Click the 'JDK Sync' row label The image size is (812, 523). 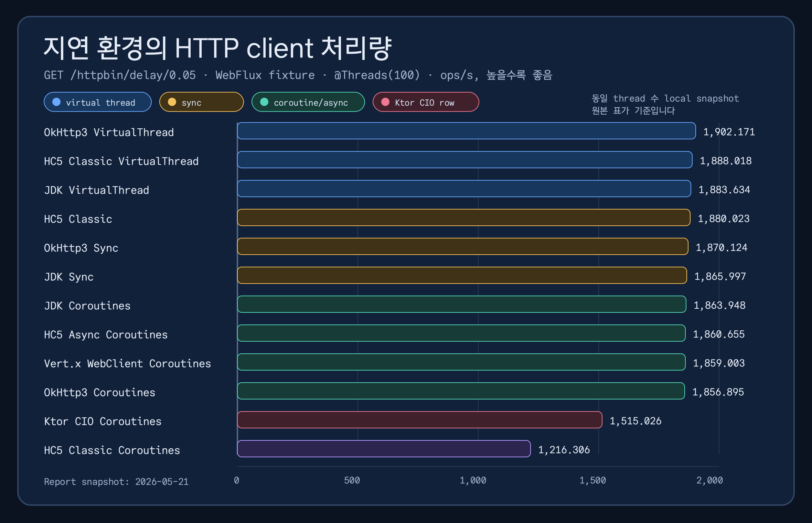pos(69,277)
